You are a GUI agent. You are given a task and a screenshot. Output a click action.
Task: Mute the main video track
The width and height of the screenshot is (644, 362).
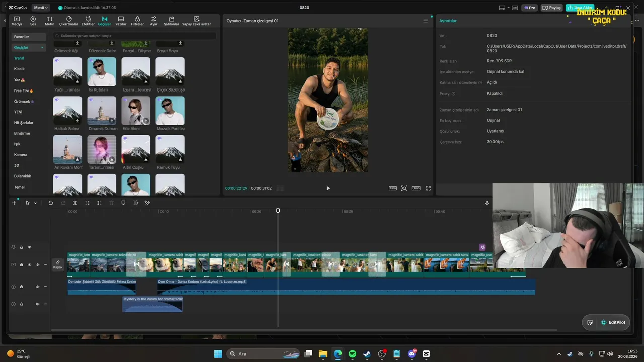(x=37, y=264)
